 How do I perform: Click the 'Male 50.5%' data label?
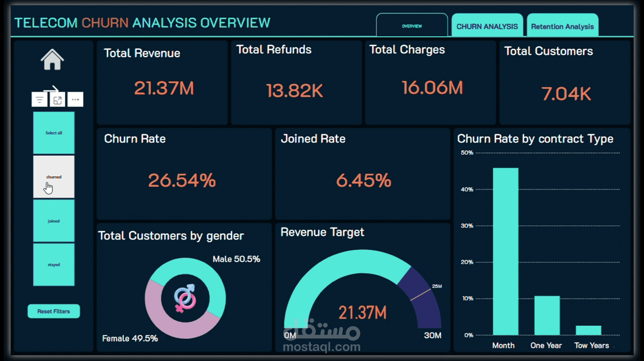(x=236, y=259)
